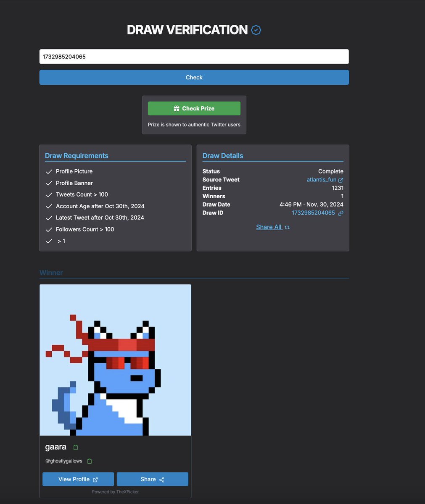
Task: Click the Share button on winner card
Action: tap(153, 479)
